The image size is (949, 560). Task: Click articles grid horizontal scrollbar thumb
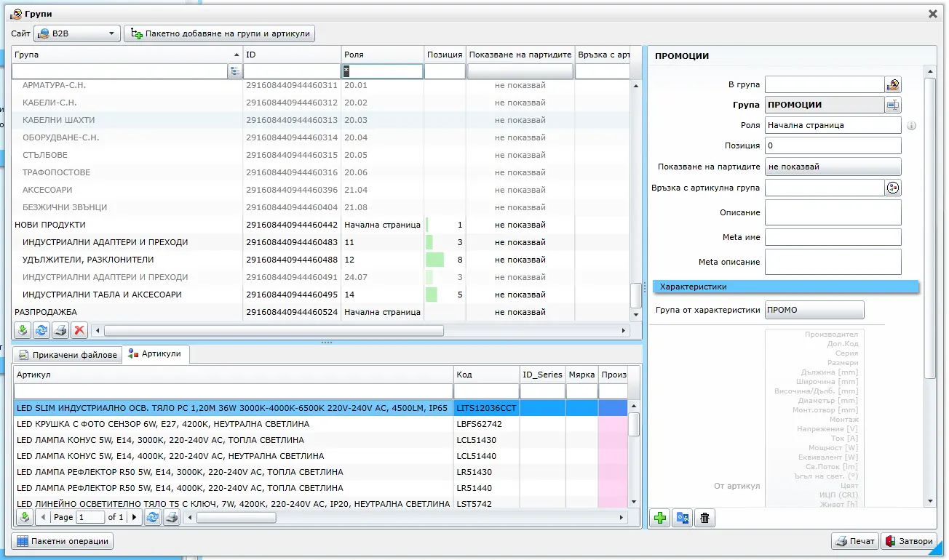[x=236, y=517]
